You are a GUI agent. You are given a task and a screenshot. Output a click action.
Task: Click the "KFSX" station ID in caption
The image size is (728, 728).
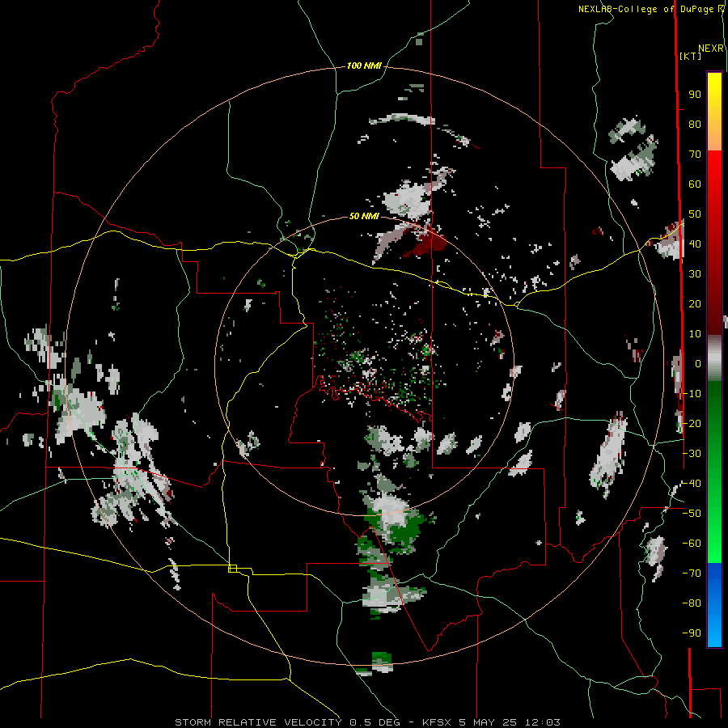point(437,722)
